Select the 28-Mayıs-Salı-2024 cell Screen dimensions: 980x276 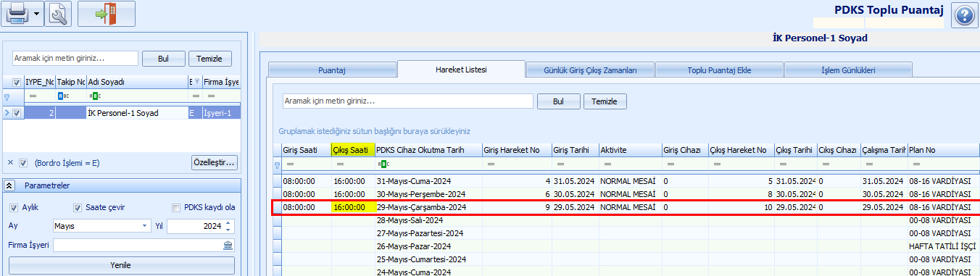(428, 220)
